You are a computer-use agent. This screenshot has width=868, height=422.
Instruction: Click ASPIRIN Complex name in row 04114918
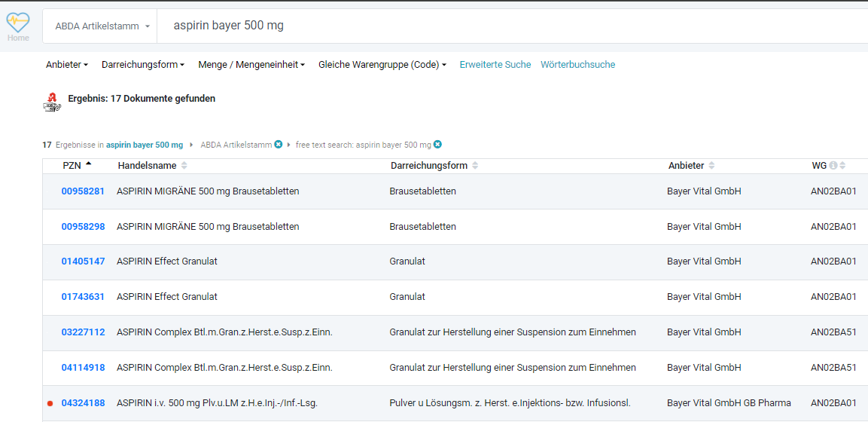(x=225, y=368)
